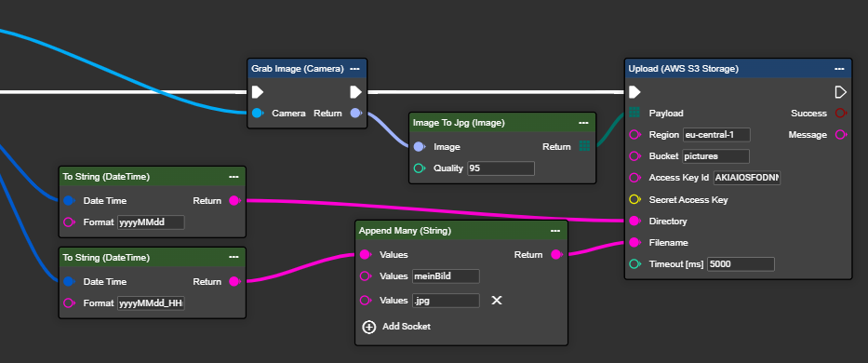Viewport: 868px width, 363px height.
Task: Open the Upload (AWS S3 Storage) node menu
Action: coord(840,69)
